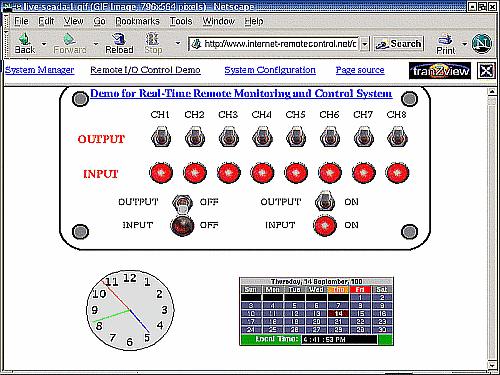
Task: Click calendar day 22
Action: tap(360, 321)
